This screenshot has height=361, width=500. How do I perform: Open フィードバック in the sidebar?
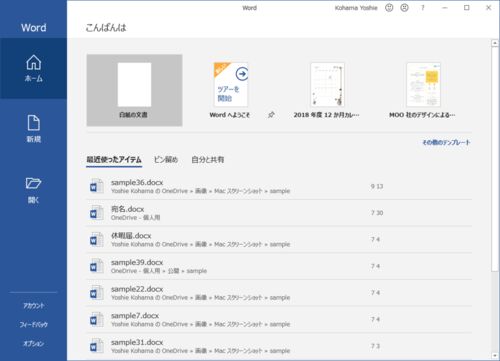pyautogui.click(x=33, y=324)
